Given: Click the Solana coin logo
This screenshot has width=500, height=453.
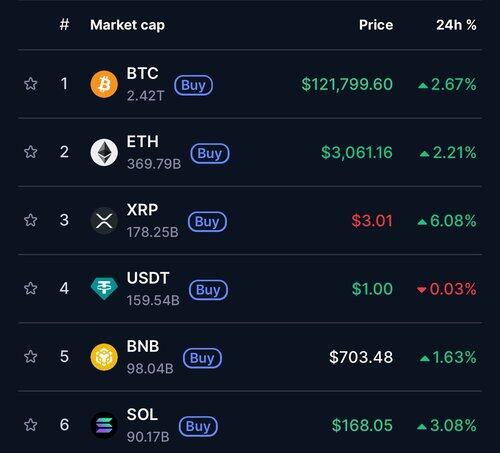Looking at the screenshot, I should click(104, 425).
